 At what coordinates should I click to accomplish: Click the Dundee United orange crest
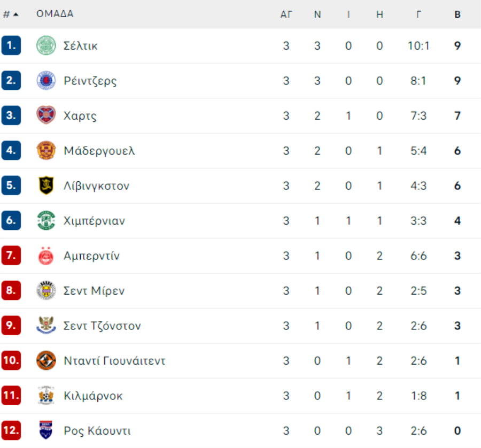(x=46, y=360)
